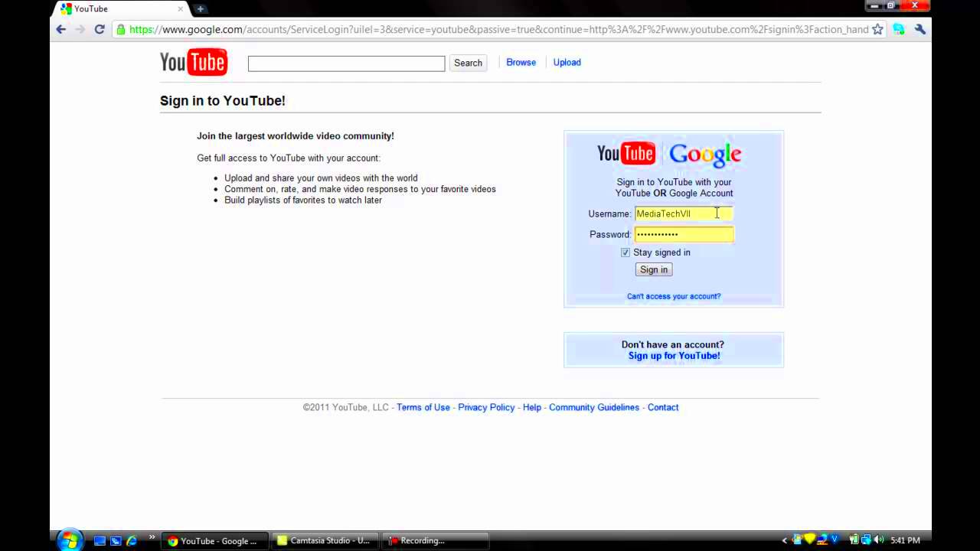Image resolution: width=980 pixels, height=551 pixels.
Task: Click the extension icon beside the bookmark star
Action: pyautogui.click(x=899, y=29)
